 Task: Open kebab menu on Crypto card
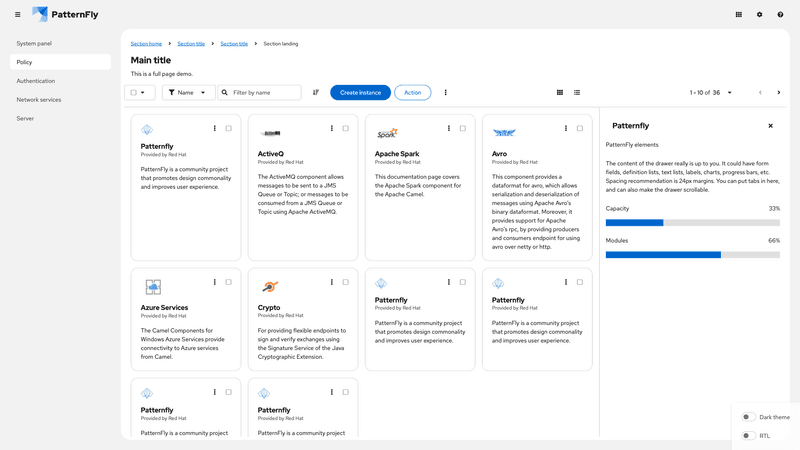click(332, 282)
